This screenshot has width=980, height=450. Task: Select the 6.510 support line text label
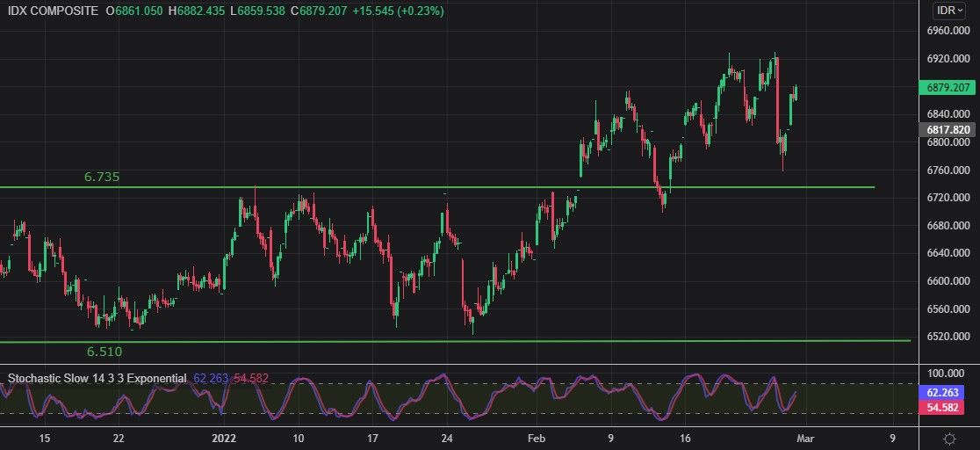click(104, 352)
